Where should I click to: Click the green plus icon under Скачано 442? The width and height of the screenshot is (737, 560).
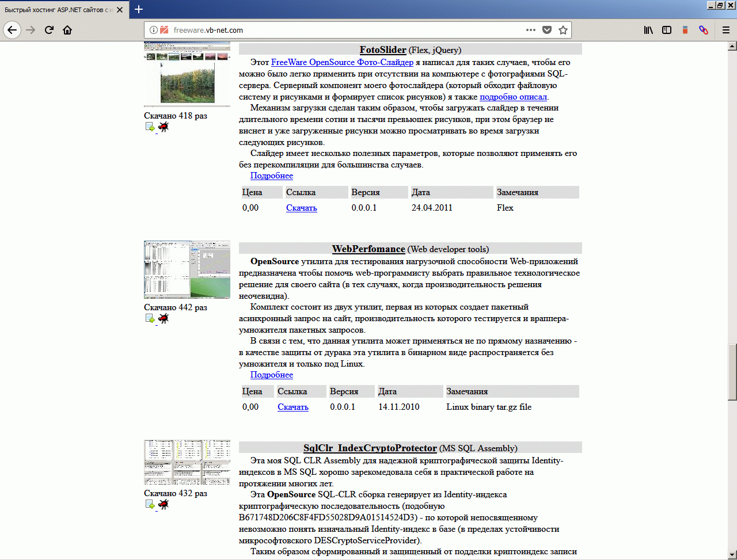click(x=150, y=319)
